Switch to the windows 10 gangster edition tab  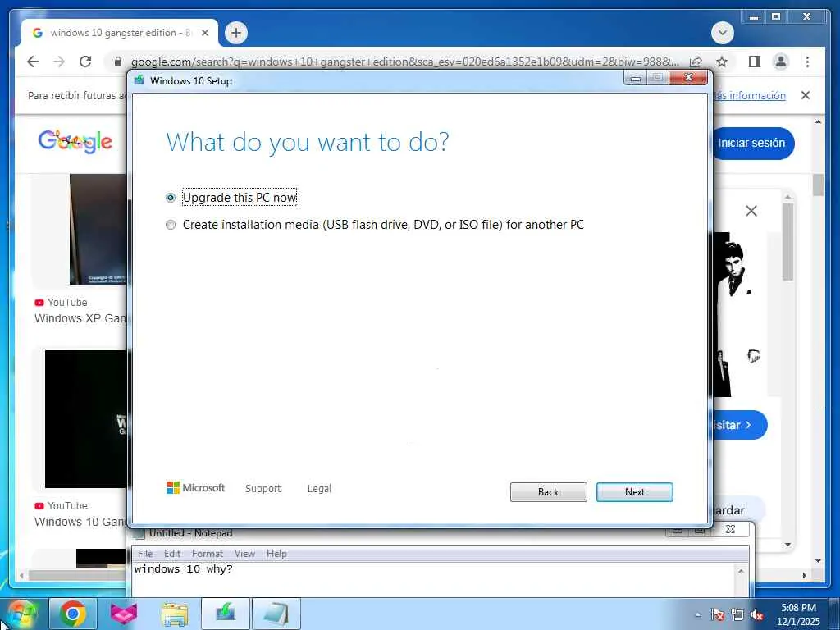coord(119,33)
